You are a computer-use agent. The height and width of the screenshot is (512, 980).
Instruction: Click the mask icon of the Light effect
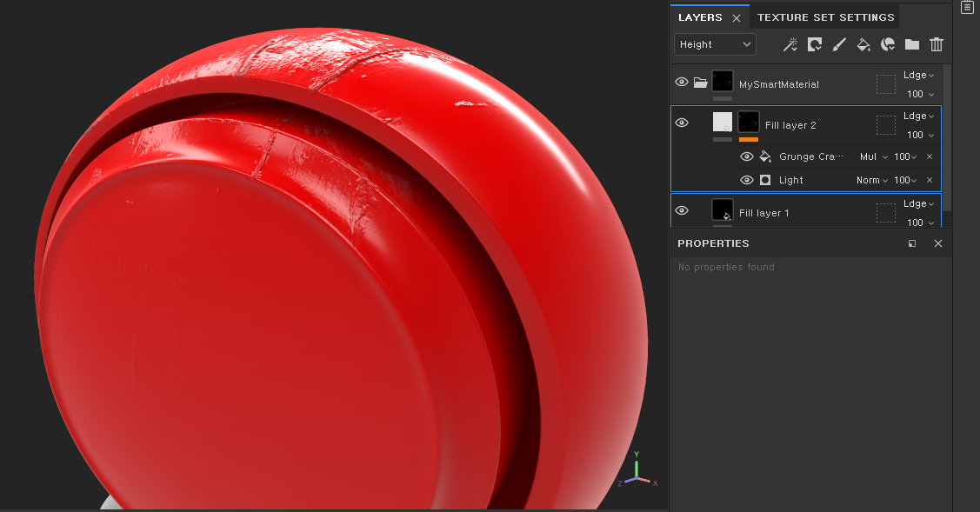[x=765, y=180]
